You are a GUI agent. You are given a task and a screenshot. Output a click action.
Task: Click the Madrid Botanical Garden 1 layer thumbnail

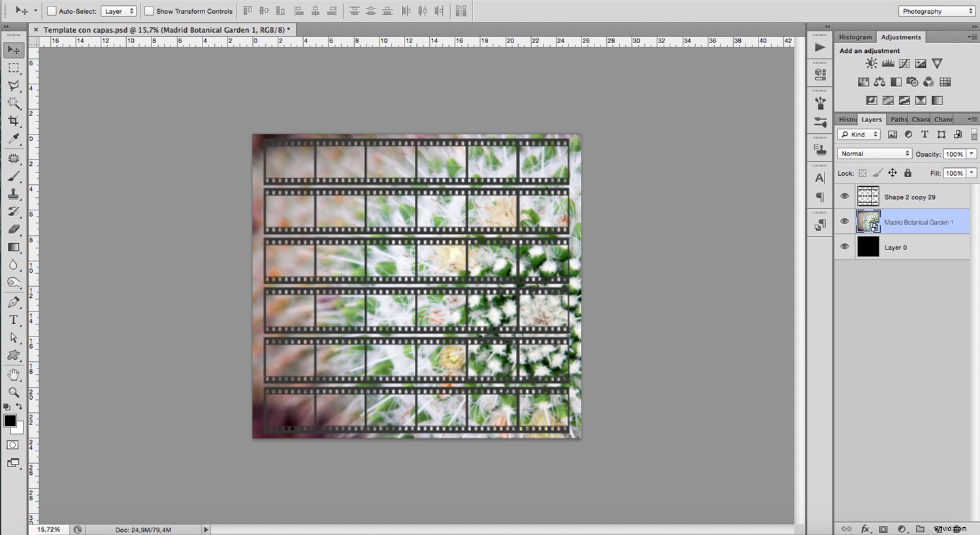(868, 221)
